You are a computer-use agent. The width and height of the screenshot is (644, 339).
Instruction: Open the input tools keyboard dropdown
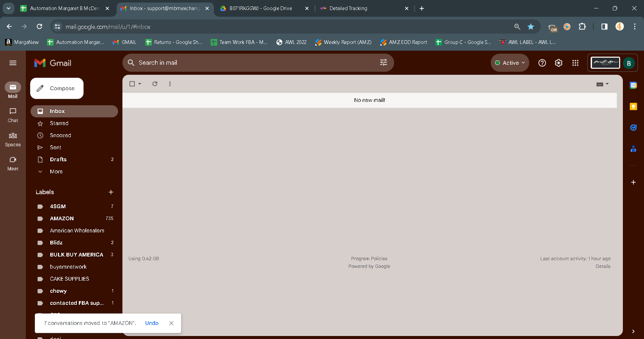coord(602,84)
